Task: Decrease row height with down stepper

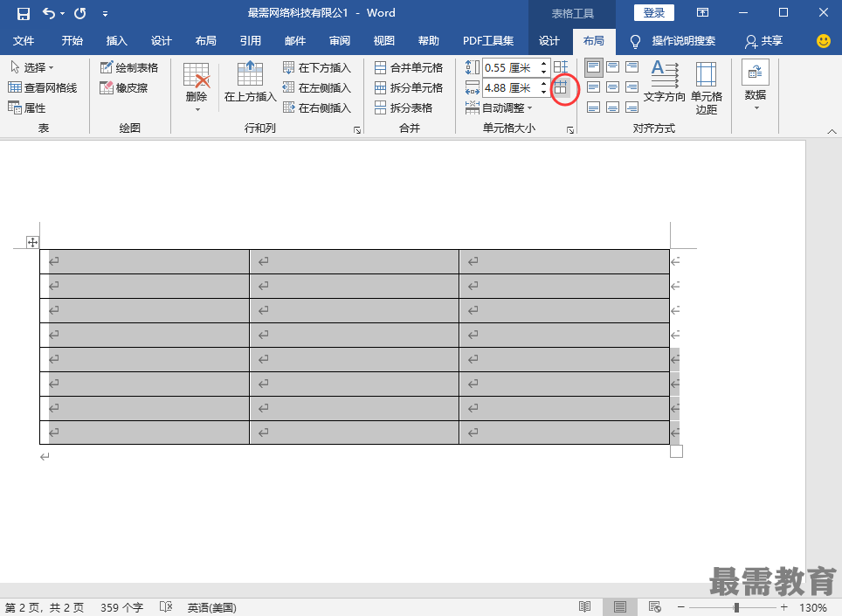Action: pyautogui.click(x=543, y=72)
